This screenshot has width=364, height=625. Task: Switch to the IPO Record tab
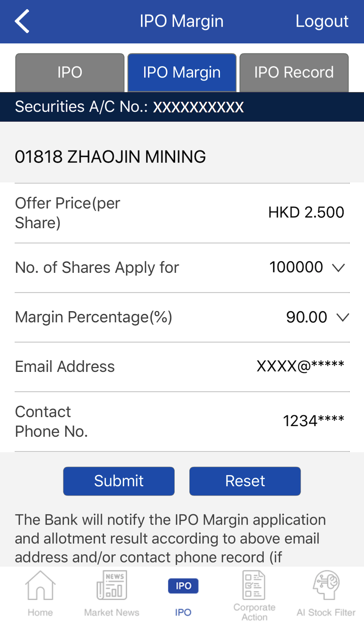(x=294, y=73)
